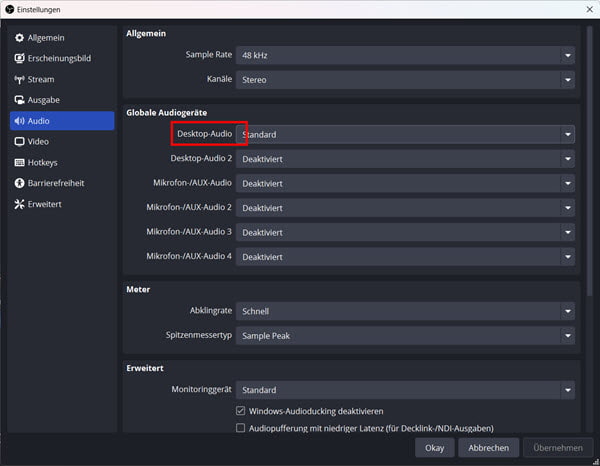Click the Stream antenna icon

(x=19, y=79)
